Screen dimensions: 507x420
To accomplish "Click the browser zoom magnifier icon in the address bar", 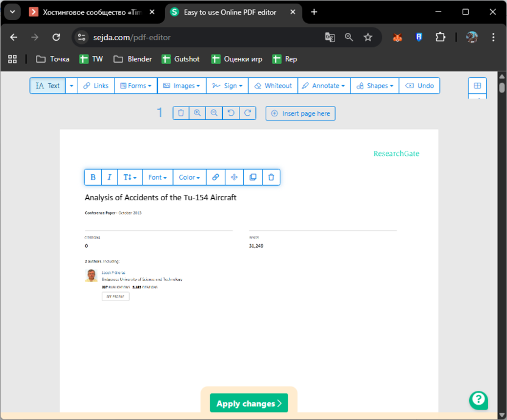I will [x=349, y=38].
